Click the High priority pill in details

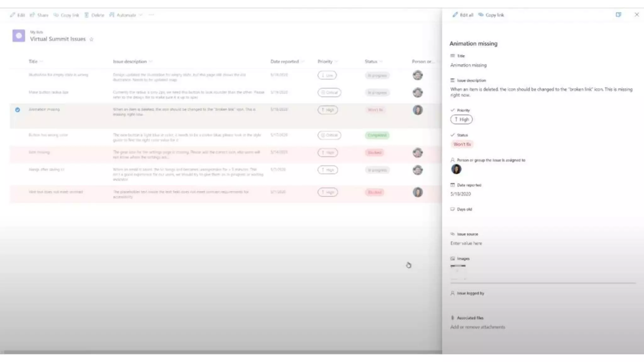(x=461, y=119)
